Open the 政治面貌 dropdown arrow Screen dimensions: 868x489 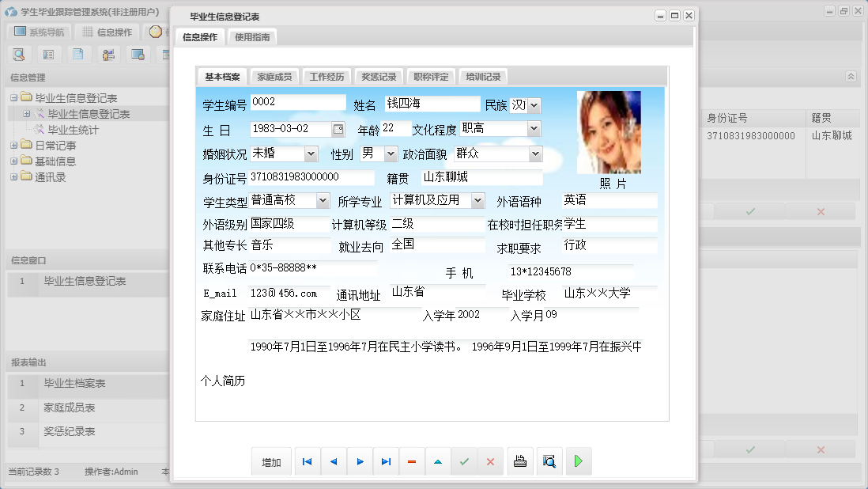(x=536, y=154)
